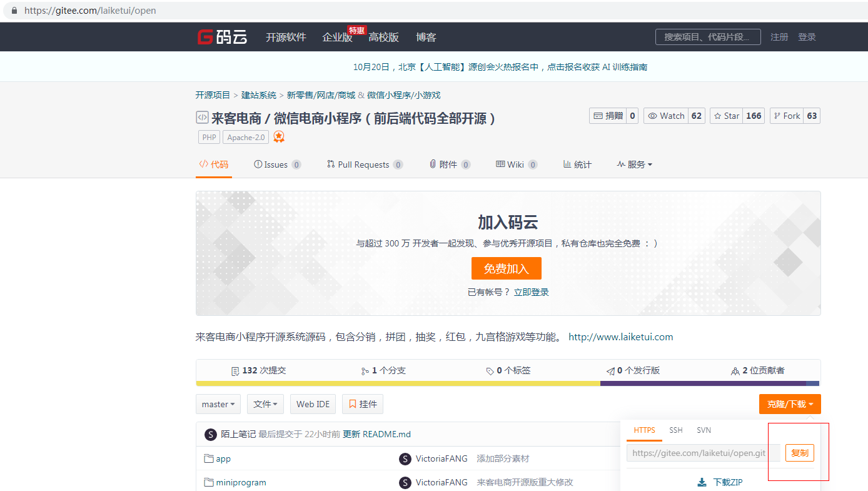Click the lock icon in address bar
868x491 pixels.
[14, 11]
